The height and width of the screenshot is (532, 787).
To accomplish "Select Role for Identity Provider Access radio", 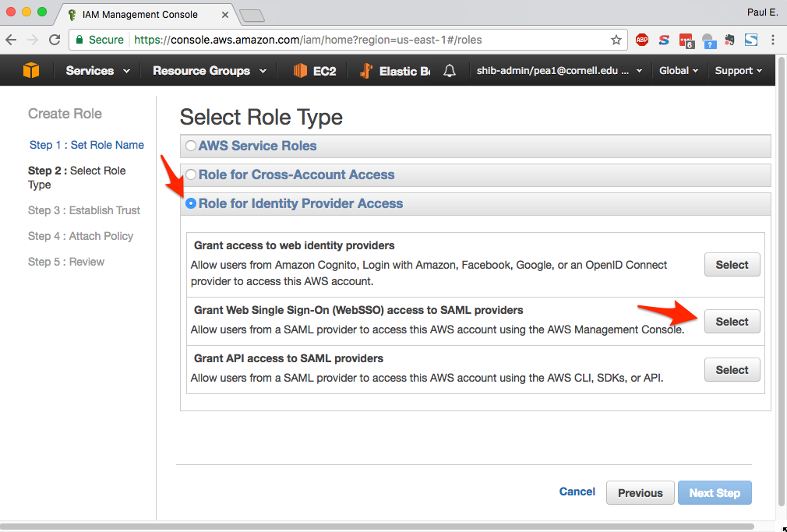I will click(191, 204).
